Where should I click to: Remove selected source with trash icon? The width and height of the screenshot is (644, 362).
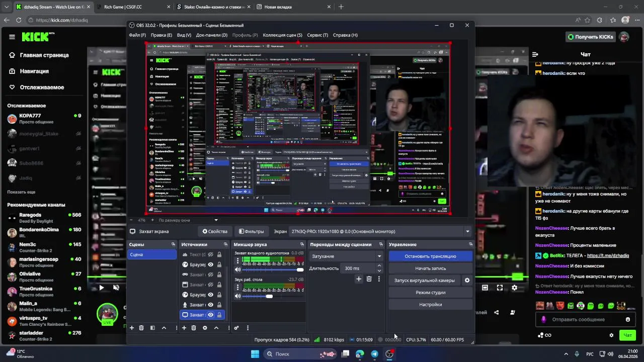tap(194, 328)
